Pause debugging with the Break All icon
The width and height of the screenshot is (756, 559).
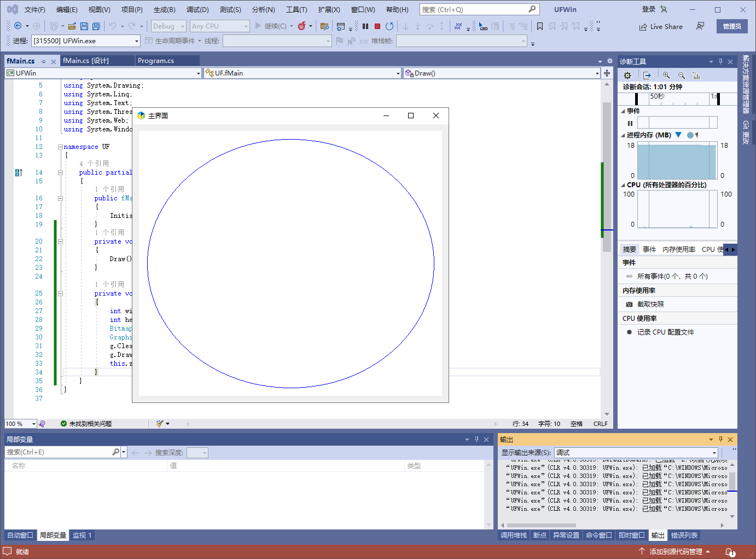tap(365, 26)
